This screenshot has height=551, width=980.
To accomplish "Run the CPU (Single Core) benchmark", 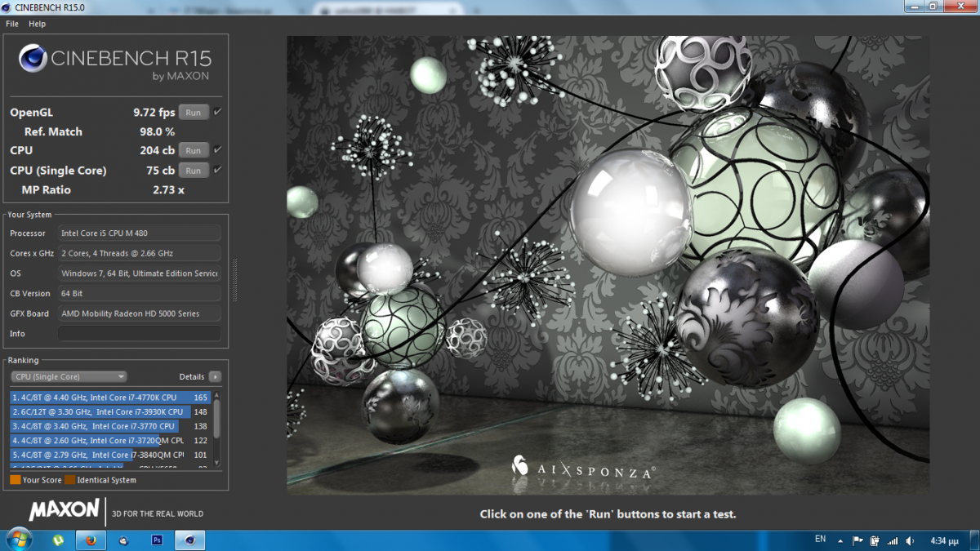I will (x=194, y=171).
